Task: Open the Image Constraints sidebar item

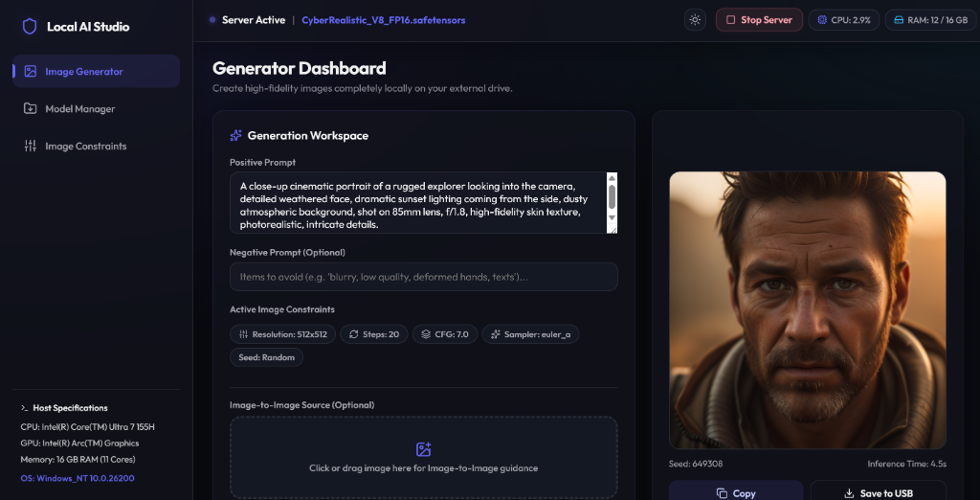Action: (x=97, y=147)
